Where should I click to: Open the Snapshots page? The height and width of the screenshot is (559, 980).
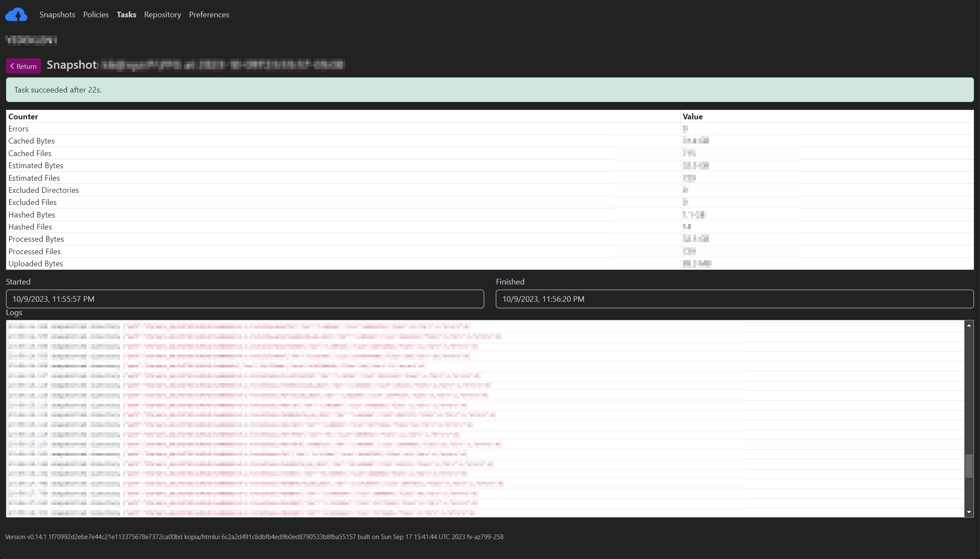click(57, 14)
